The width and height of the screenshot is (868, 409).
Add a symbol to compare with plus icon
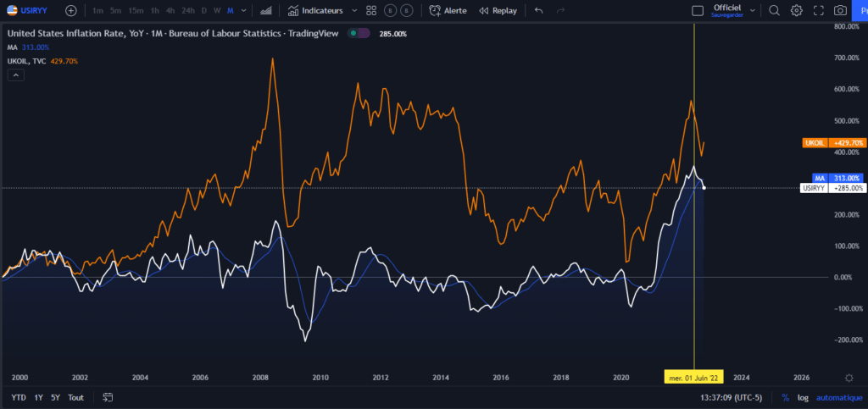coord(71,10)
